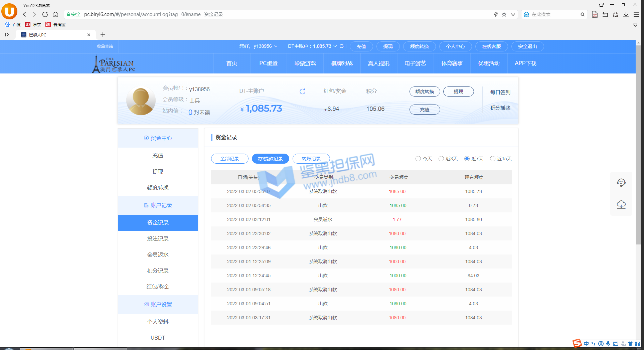The width and height of the screenshot is (644, 350).
Task: Open the browser hamburger menu
Action: coord(636,14)
